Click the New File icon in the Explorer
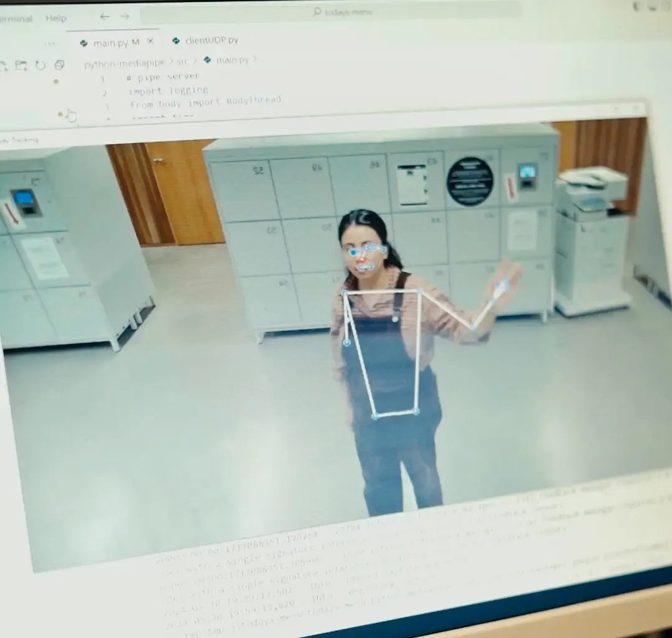The width and height of the screenshot is (672, 638). pos(4,64)
